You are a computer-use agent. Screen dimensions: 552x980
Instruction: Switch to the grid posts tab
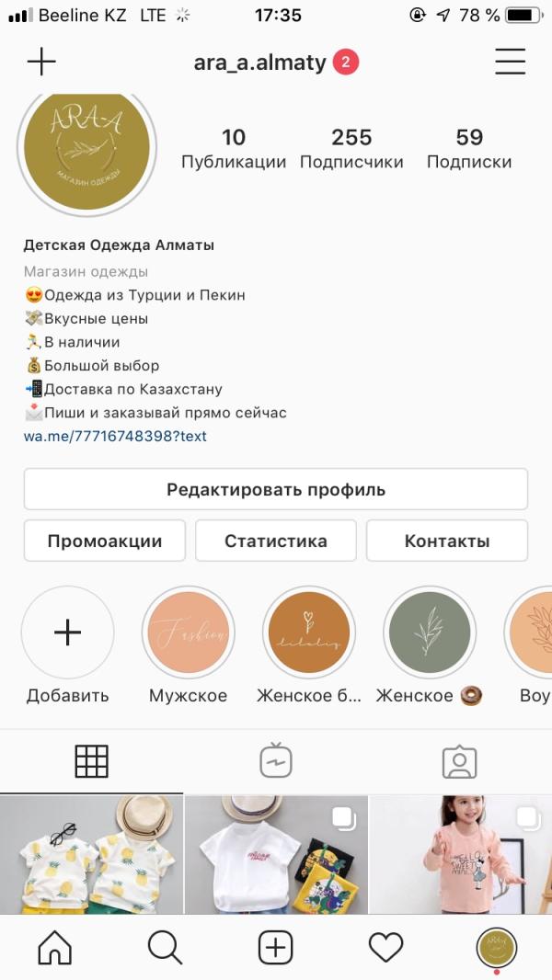click(91, 761)
